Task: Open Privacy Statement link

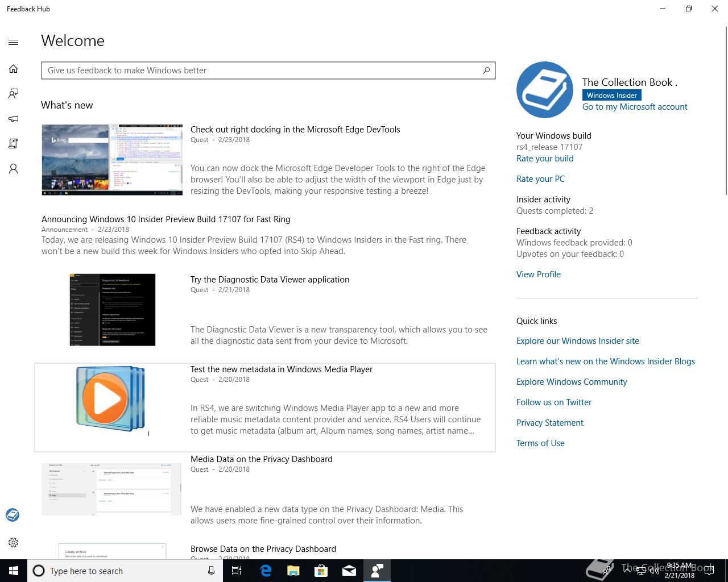Action: [x=550, y=423]
